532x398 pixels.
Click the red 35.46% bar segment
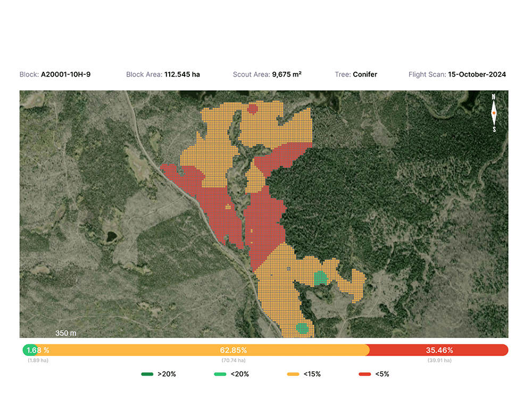click(x=439, y=350)
